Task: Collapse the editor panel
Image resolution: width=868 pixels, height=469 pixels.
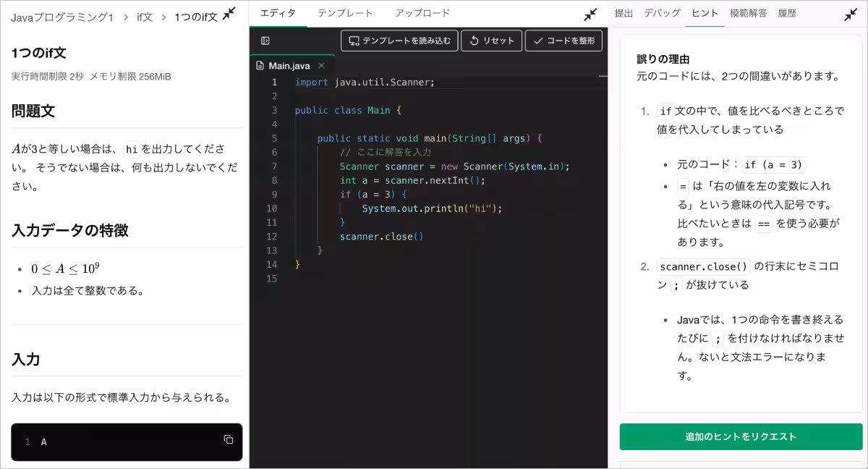Action: click(591, 14)
